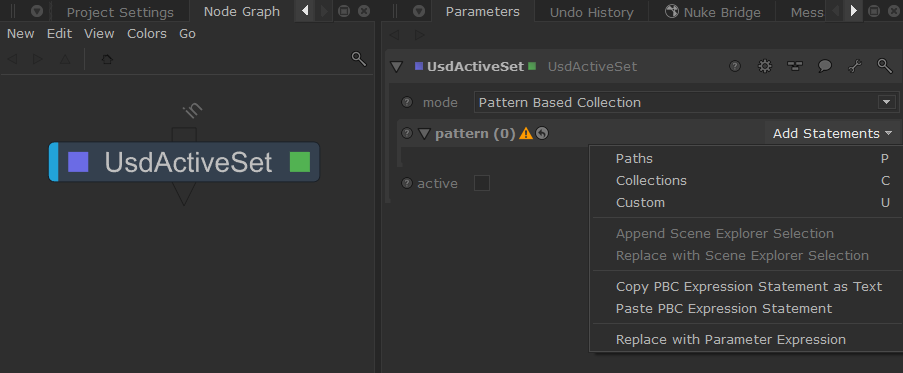Click the pattern revert arrow icon

[542, 134]
